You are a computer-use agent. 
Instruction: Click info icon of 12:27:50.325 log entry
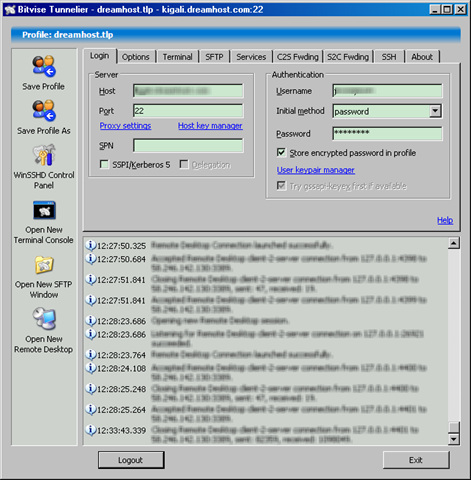click(91, 245)
